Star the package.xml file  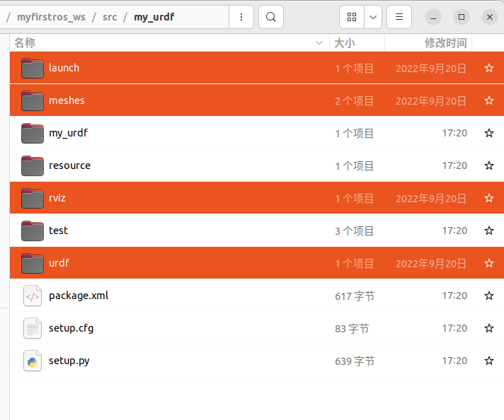pyautogui.click(x=489, y=296)
